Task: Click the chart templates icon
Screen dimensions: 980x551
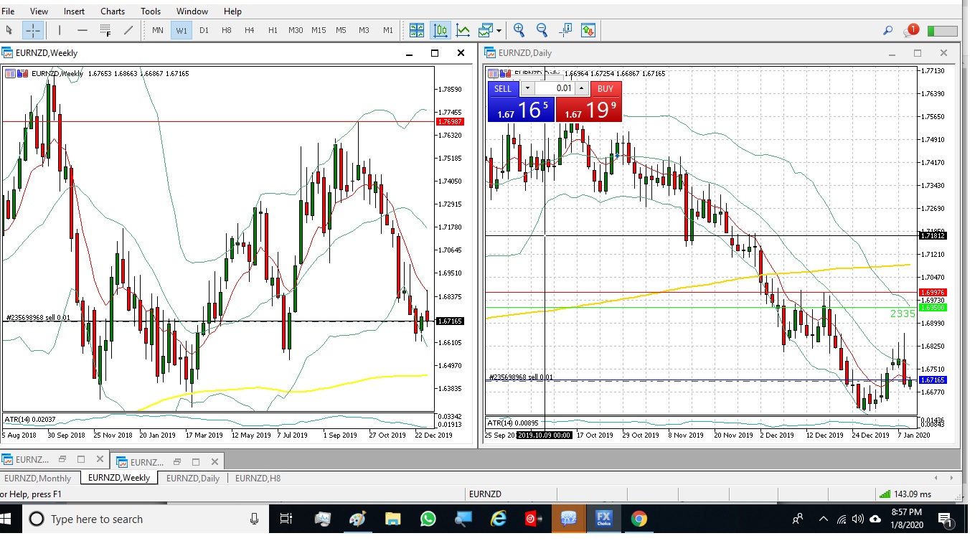Action: pyautogui.click(x=486, y=30)
